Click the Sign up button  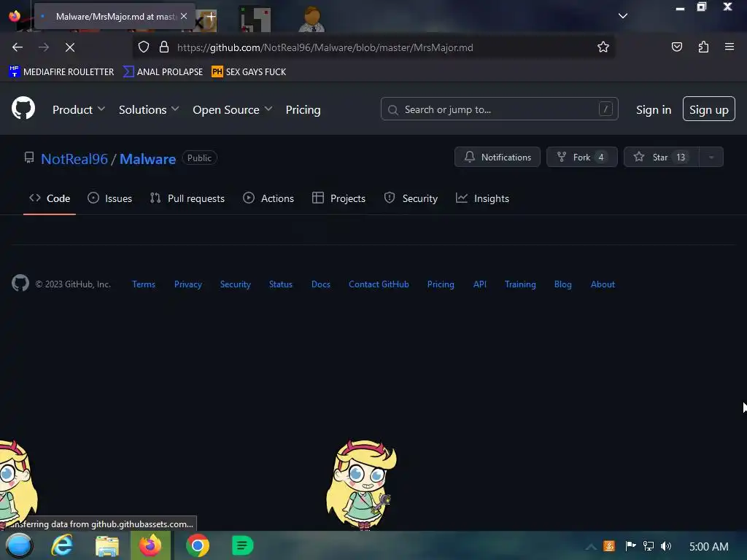709,109
